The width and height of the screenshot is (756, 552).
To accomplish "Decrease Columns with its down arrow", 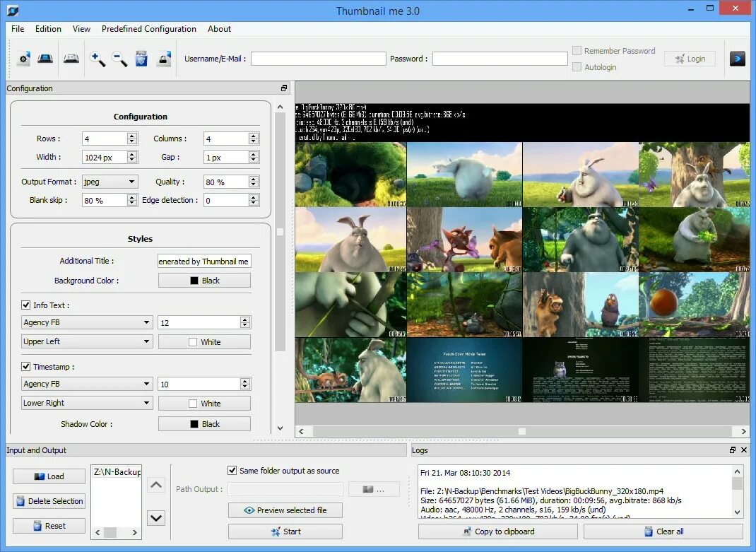I will [x=254, y=142].
